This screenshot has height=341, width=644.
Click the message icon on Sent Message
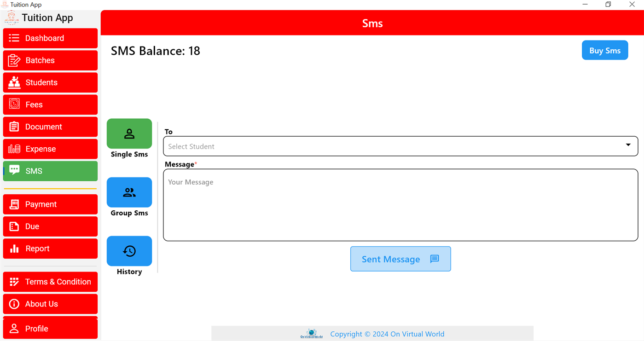pos(435,259)
